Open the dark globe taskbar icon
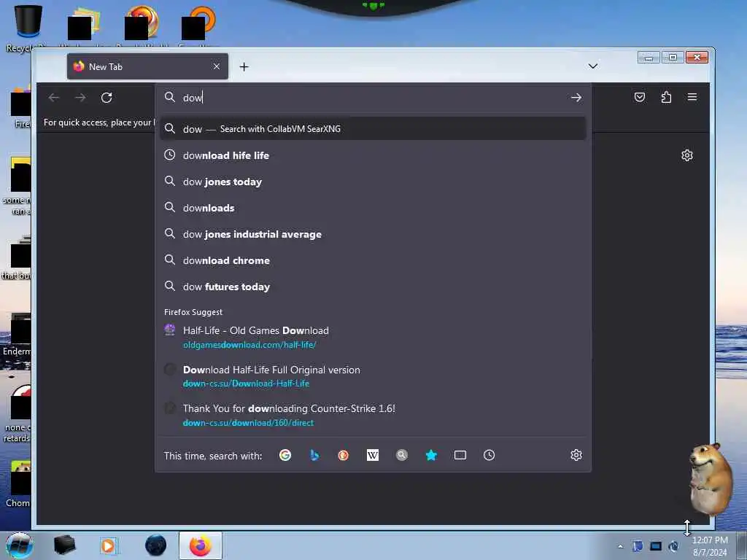 [156, 545]
